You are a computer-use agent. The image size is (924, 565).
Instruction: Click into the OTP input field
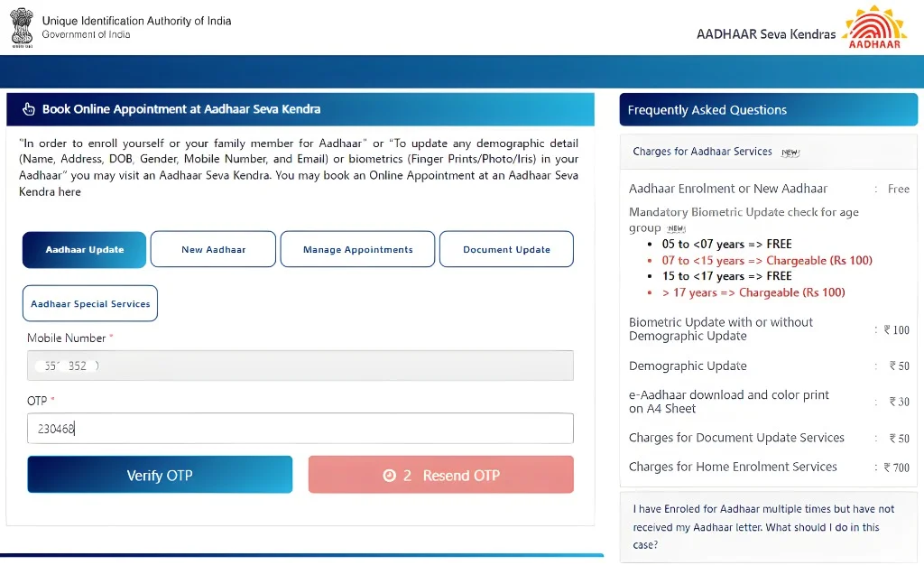click(300, 429)
